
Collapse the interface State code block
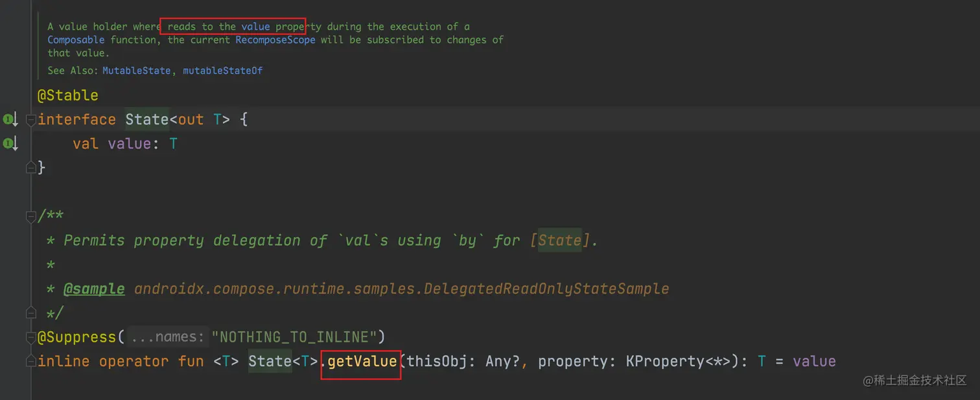pos(30,120)
